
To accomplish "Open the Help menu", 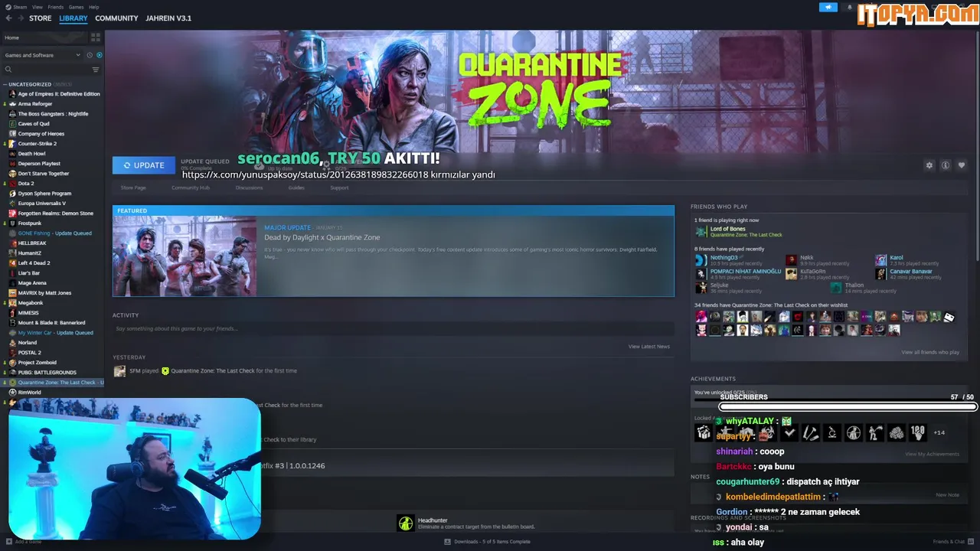I will click(93, 7).
